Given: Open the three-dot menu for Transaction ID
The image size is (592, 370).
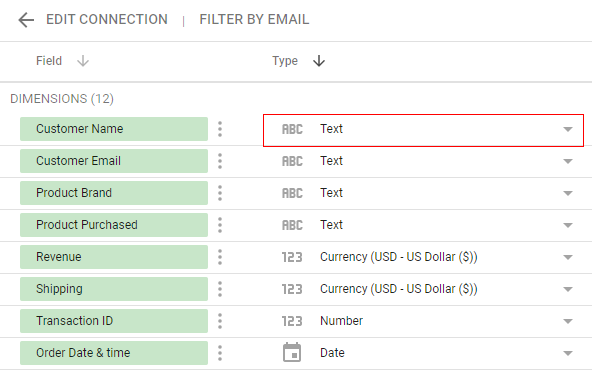Looking at the screenshot, I should pyautogui.click(x=220, y=321).
